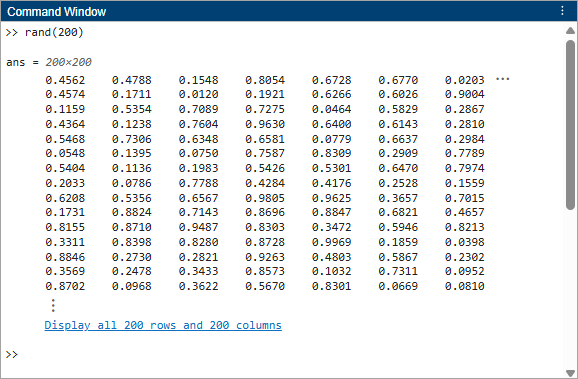Click the vertical ellipsis below the matrix
Viewport: 578px width, 379px height.
pos(53,306)
